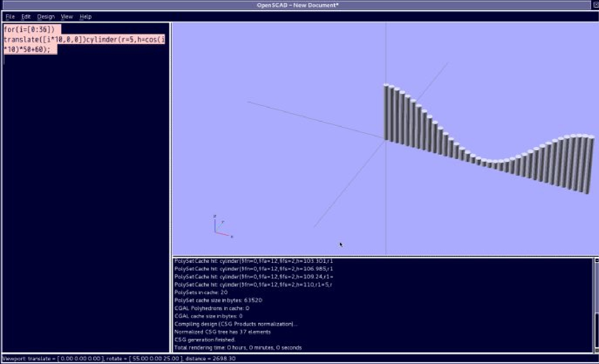599x364 pixels.
Task: Click the 'OpenSCAD - New Document*' title bar
Action: (297, 5)
